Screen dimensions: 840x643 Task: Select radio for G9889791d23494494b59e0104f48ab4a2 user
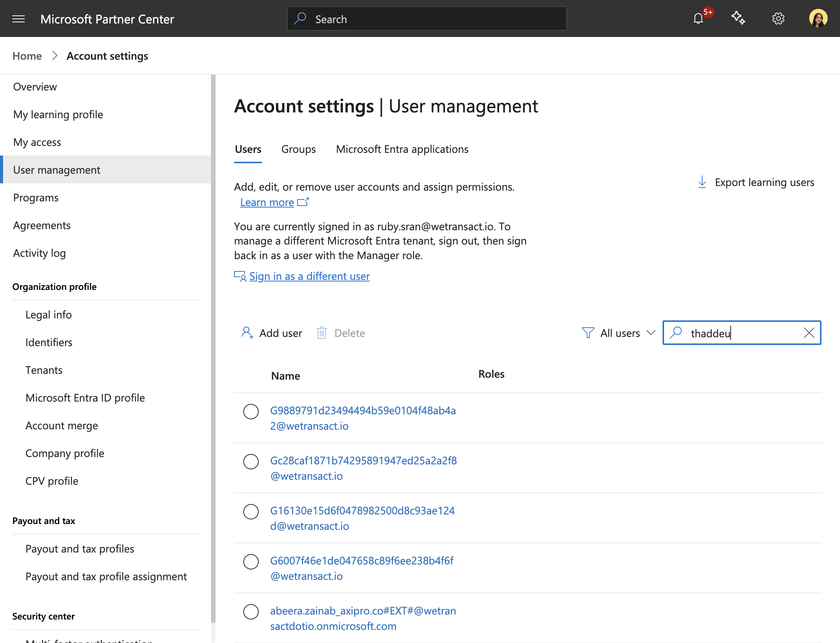click(251, 412)
